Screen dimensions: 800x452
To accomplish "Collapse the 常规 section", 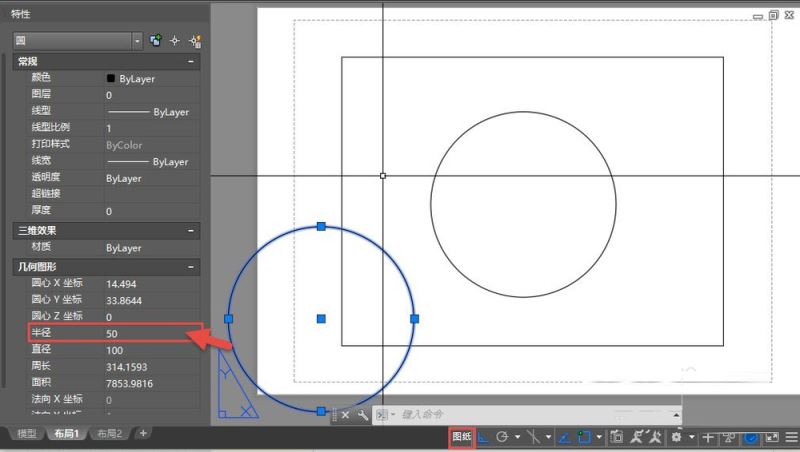I will coord(190,62).
